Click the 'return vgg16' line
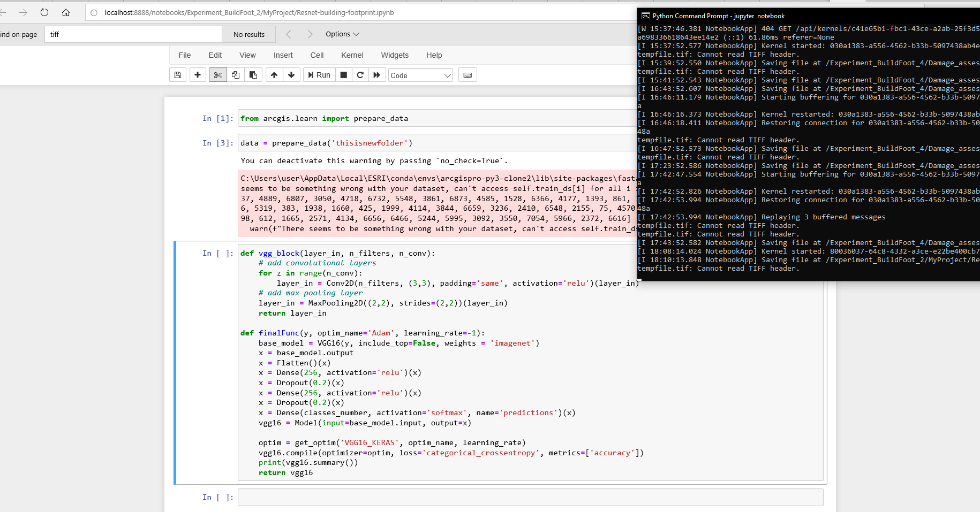The image size is (980, 512). click(285, 473)
